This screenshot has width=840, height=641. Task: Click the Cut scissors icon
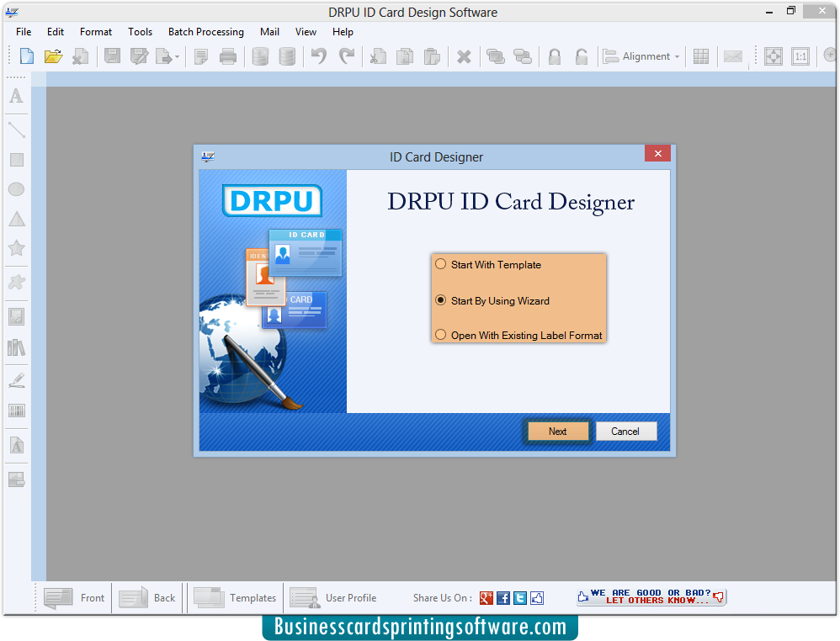[378, 56]
